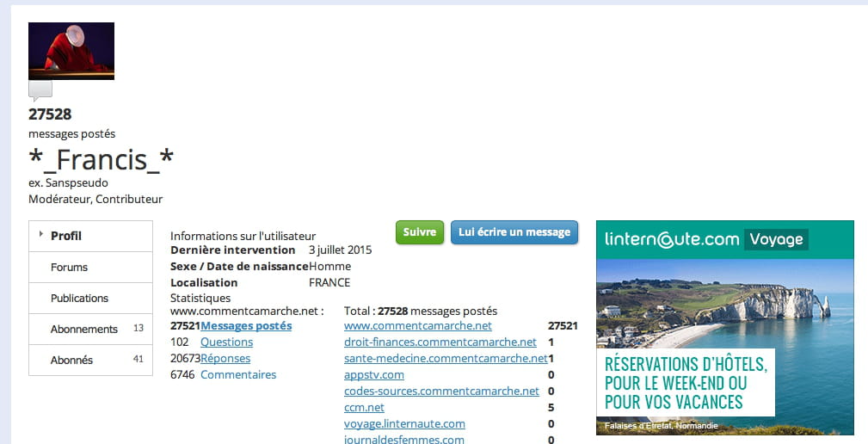Select the Profil sidebar tab
868x444 pixels.
pos(91,236)
